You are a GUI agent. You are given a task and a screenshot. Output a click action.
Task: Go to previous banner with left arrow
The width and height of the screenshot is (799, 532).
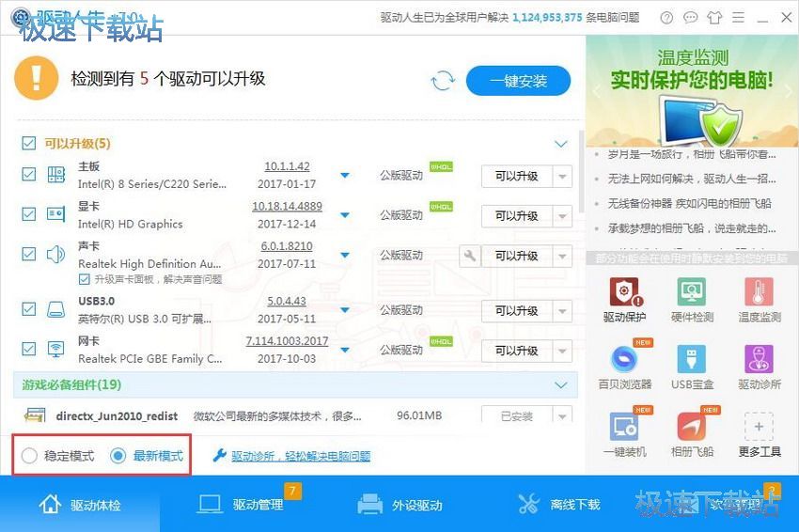595,92
